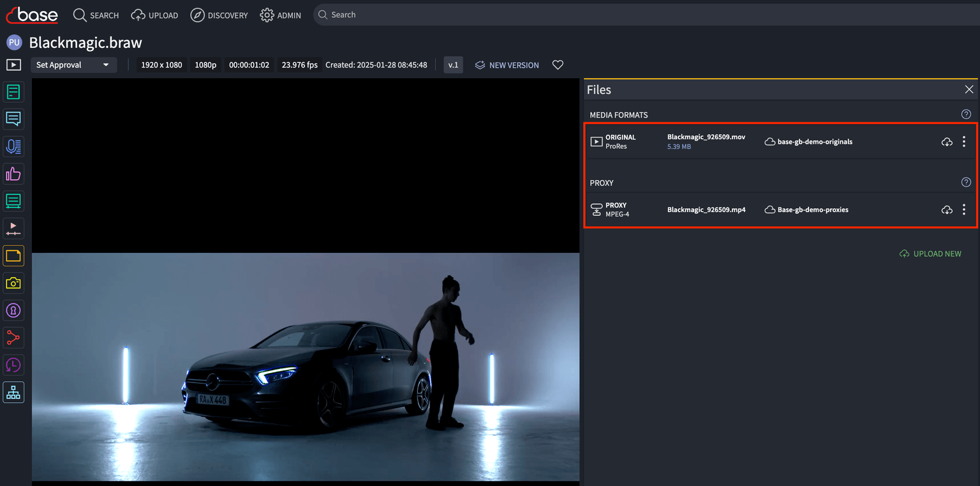Screen dimensions: 980x486
Task: Open the Set Approval dropdown
Action: tap(73, 65)
